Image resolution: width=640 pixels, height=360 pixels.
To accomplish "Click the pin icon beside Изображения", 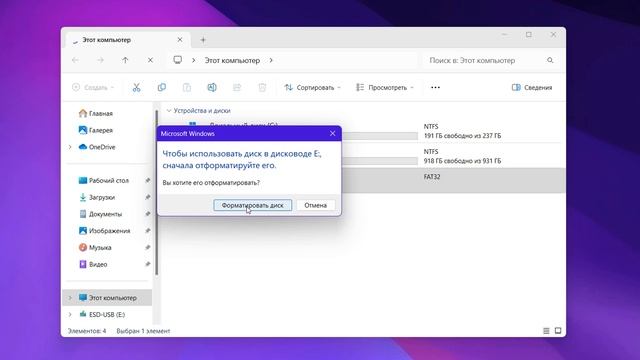I will [147, 231].
